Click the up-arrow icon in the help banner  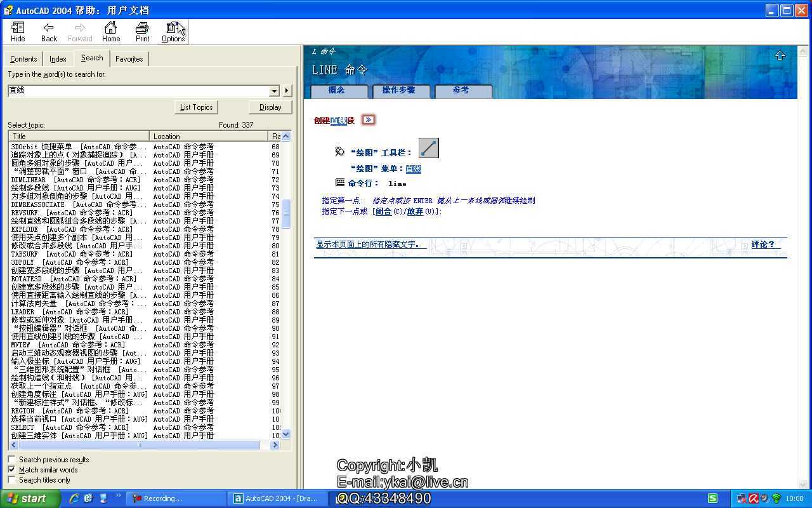click(780, 55)
